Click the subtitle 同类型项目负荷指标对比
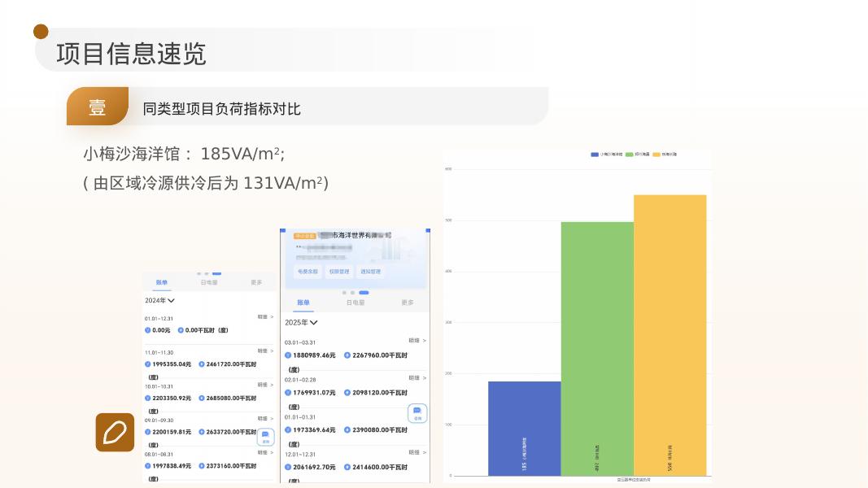This screenshot has width=868, height=488. pyautogui.click(x=221, y=108)
